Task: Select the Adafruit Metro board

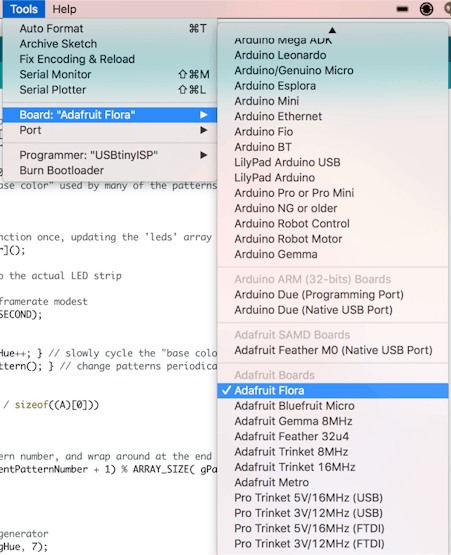Action: click(x=333, y=482)
